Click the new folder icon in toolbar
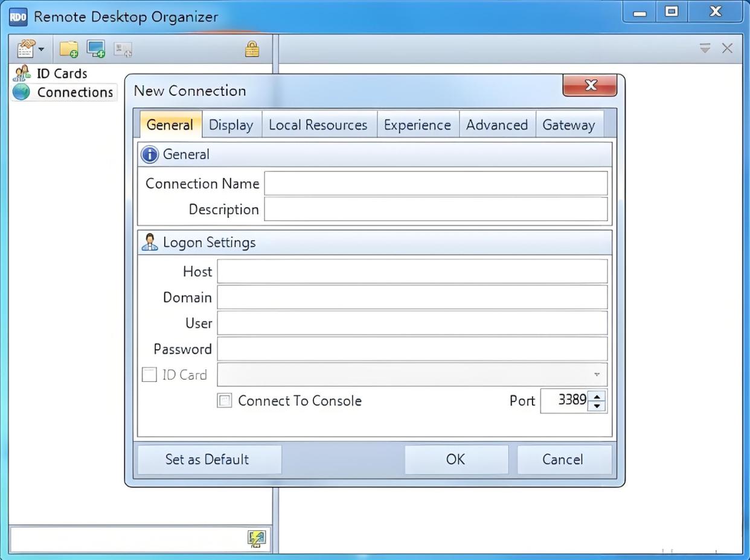 pyautogui.click(x=68, y=49)
